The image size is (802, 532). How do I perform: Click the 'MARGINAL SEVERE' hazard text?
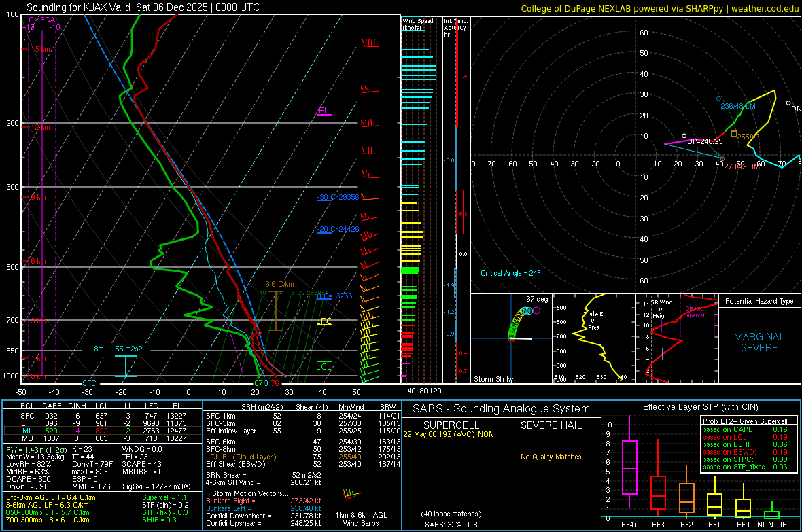coord(759,342)
